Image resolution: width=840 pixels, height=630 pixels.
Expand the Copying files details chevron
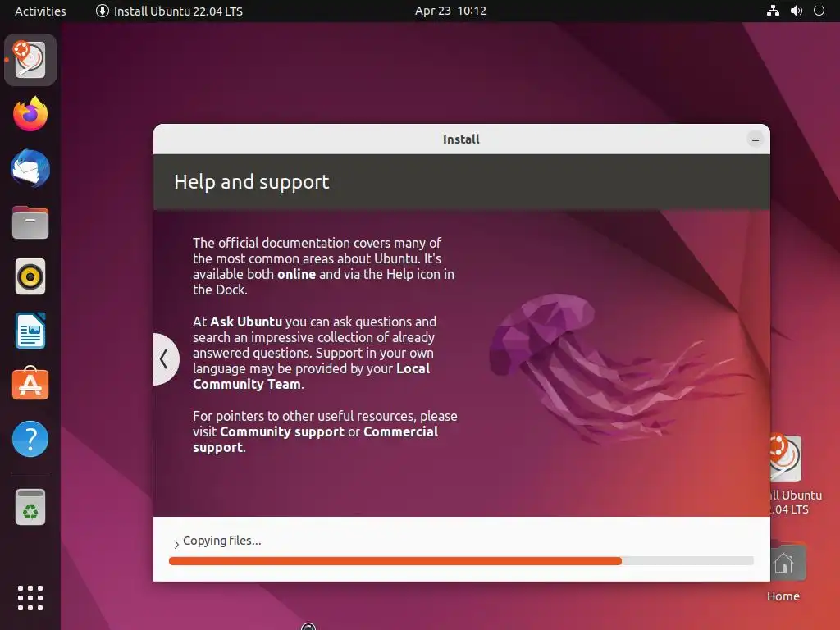(176, 544)
